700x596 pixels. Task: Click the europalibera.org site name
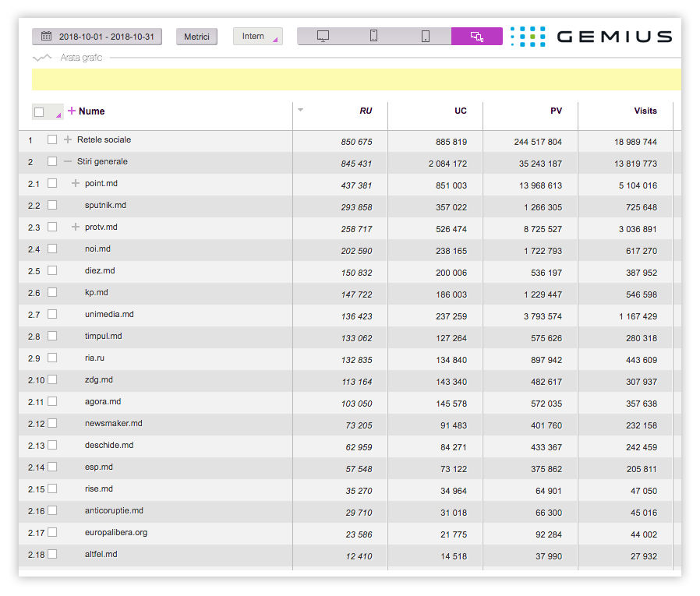[x=116, y=533]
